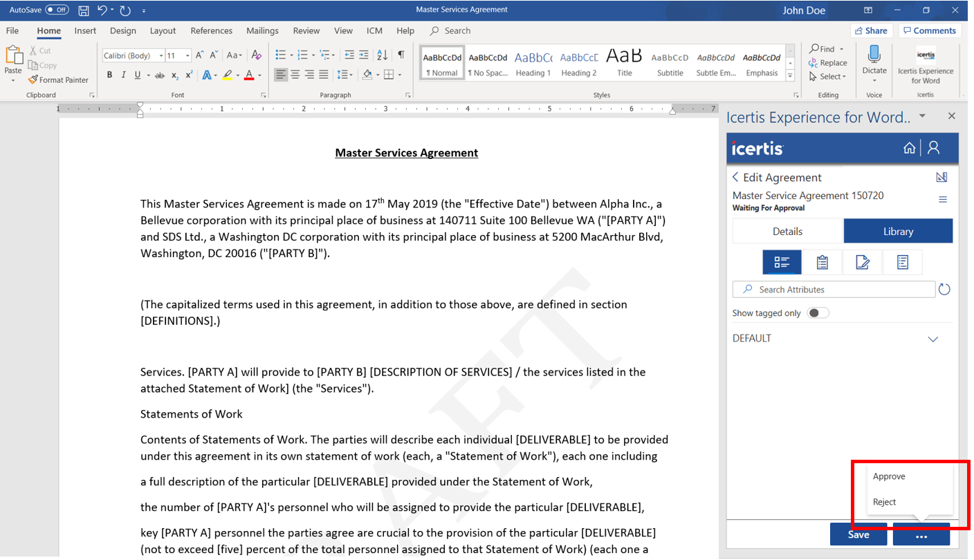The width and height of the screenshot is (974, 560).
Task: Choose Approve from the popup menu
Action: [889, 476]
